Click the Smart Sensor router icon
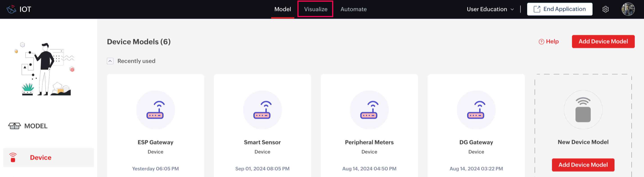This screenshot has width=644, height=177. point(262,110)
